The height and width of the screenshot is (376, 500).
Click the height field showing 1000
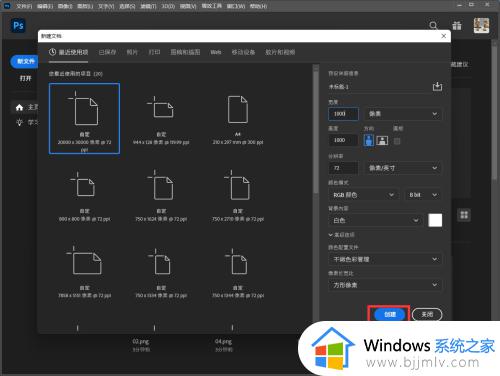tap(343, 140)
